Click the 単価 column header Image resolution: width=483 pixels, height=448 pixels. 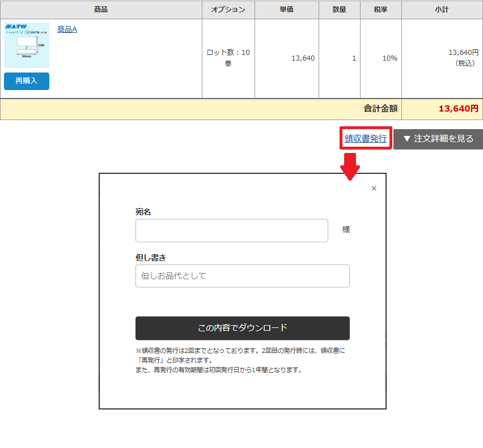(286, 10)
